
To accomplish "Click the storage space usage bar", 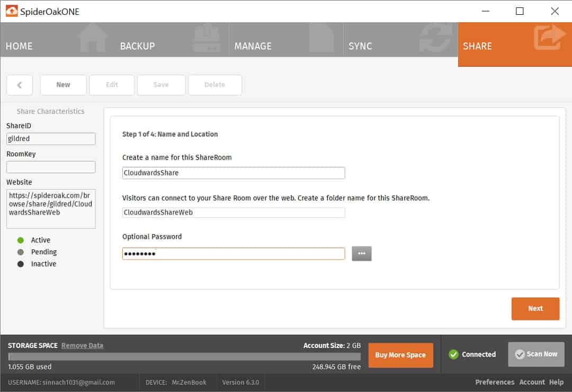I will pos(184,357).
